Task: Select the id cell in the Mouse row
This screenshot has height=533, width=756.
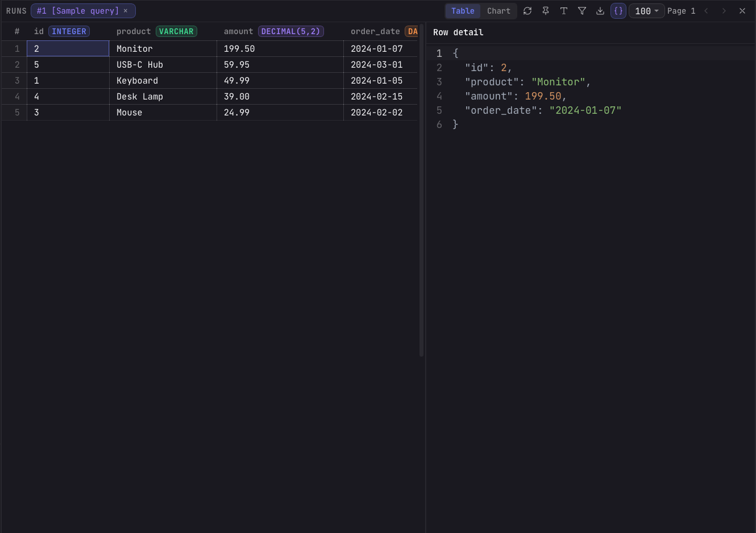Action: click(x=68, y=113)
